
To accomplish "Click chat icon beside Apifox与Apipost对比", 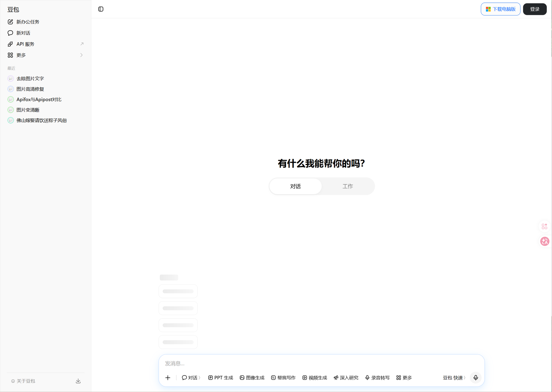I will [10, 100].
